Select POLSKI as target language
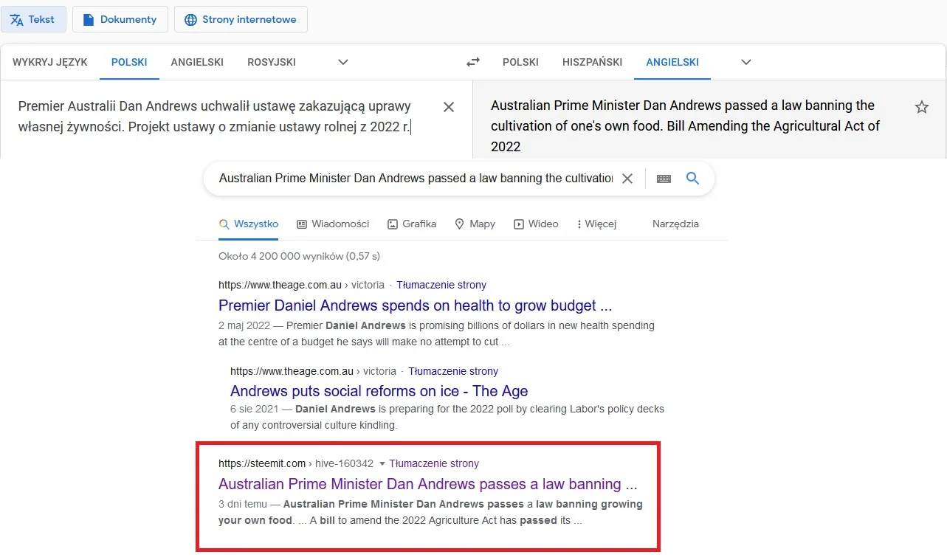Viewport: 947px width, 560px height. 520,62
